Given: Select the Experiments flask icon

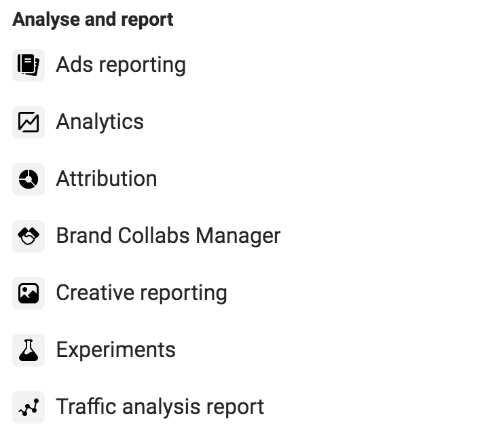Looking at the screenshot, I should (29, 350).
